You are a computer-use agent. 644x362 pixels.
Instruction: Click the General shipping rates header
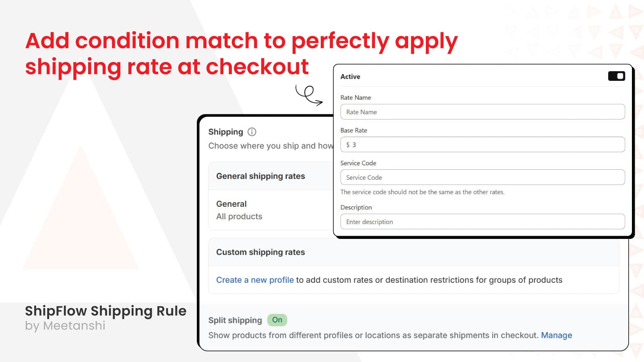pos(260,176)
